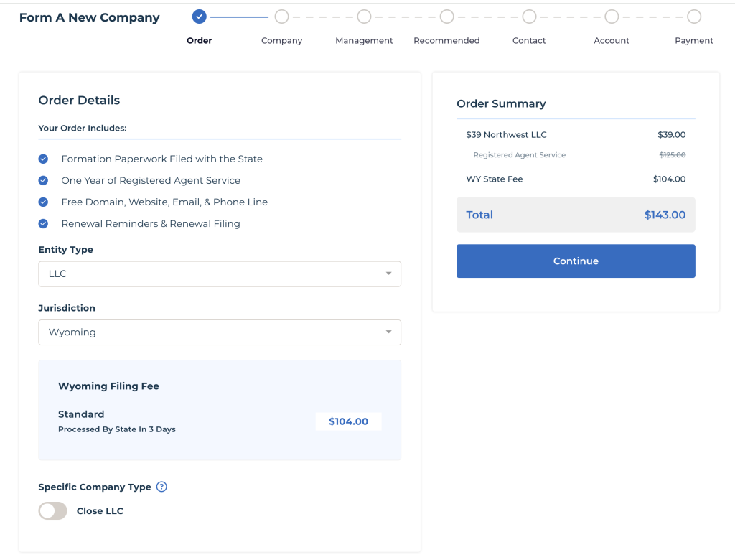The width and height of the screenshot is (735, 560).
Task: Select the $104.00 Standard filing fee price
Action: coord(348,421)
